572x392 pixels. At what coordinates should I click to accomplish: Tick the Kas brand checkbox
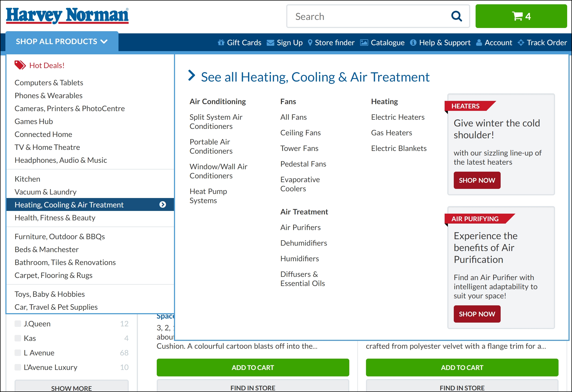[18, 338]
